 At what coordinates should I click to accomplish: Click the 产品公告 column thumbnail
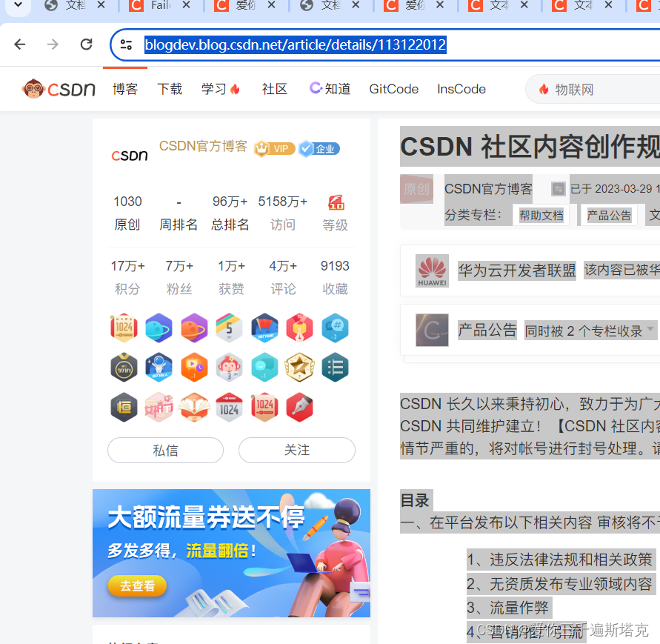432,330
